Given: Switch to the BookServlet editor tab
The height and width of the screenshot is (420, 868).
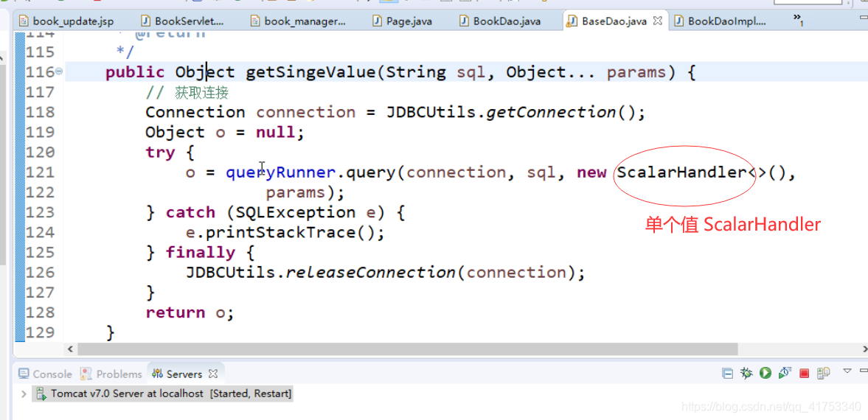Looking at the screenshot, I should (x=183, y=21).
